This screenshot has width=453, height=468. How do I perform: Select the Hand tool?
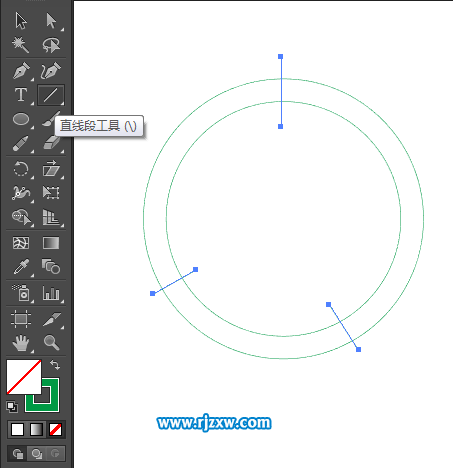(21, 343)
